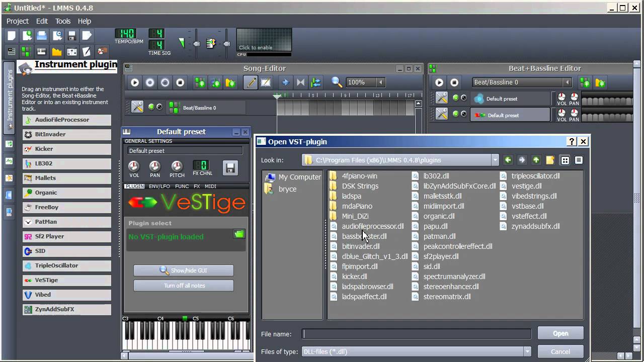Open the Project menu
This screenshot has height=362, width=644.
tap(18, 21)
